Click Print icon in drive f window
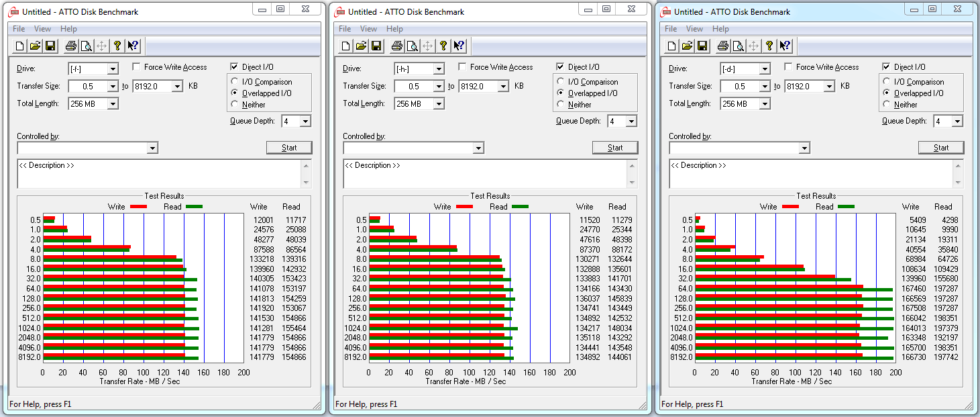 [x=71, y=46]
